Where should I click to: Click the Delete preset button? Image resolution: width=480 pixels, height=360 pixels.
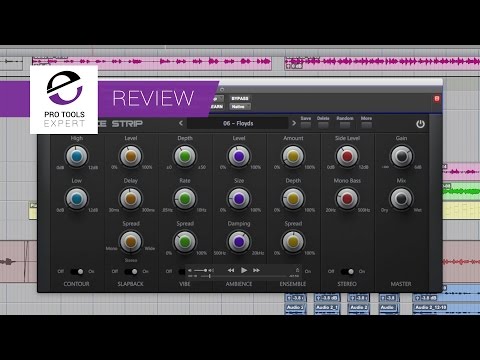pos(323,125)
